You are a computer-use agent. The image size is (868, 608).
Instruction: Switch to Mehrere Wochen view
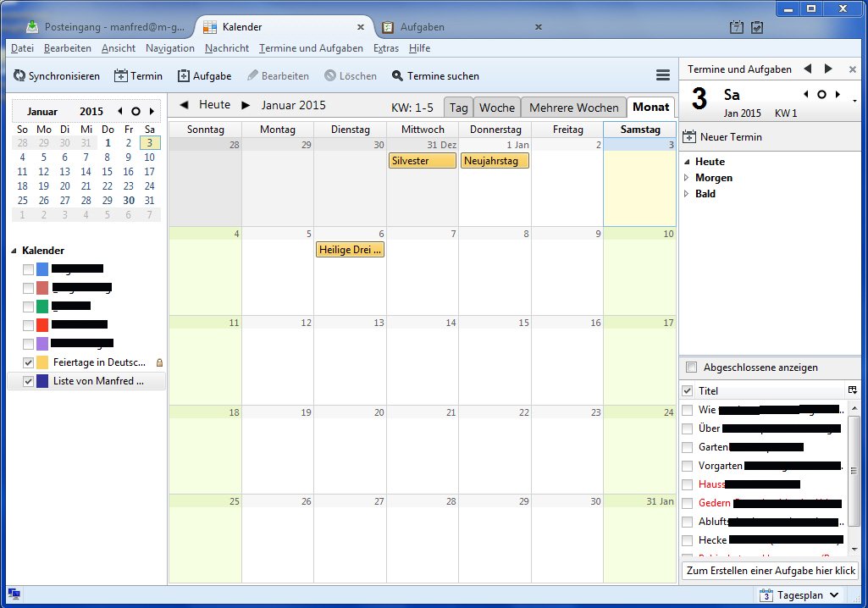coord(573,108)
